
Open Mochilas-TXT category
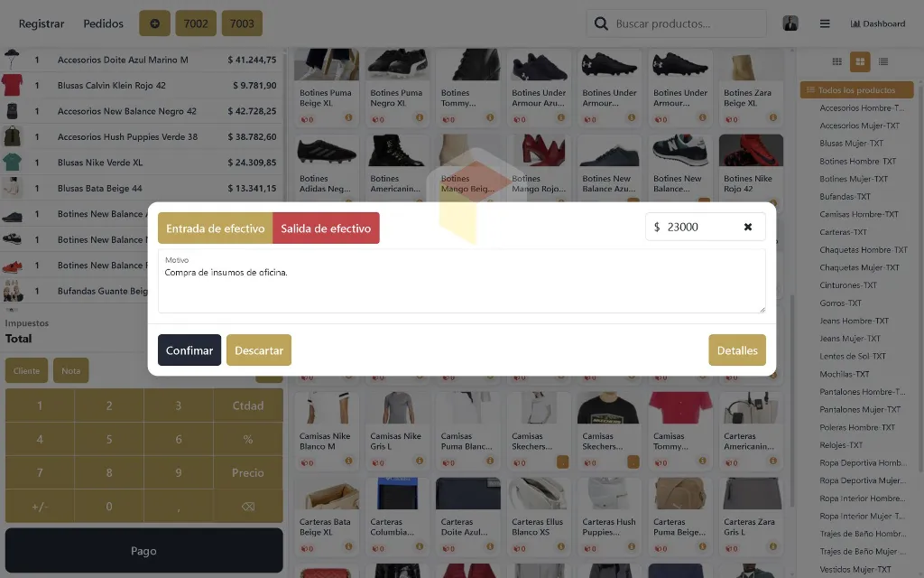[845, 374]
